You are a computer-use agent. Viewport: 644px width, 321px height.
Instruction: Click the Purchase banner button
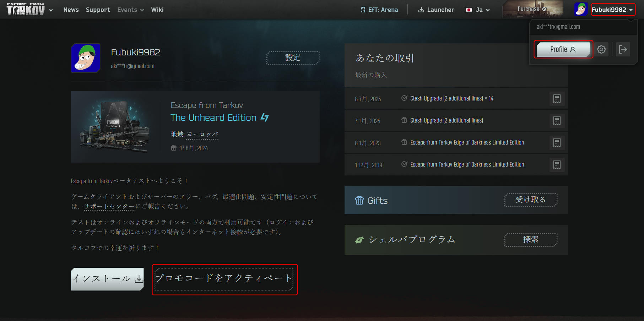pyautogui.click(x=532, y=9)
